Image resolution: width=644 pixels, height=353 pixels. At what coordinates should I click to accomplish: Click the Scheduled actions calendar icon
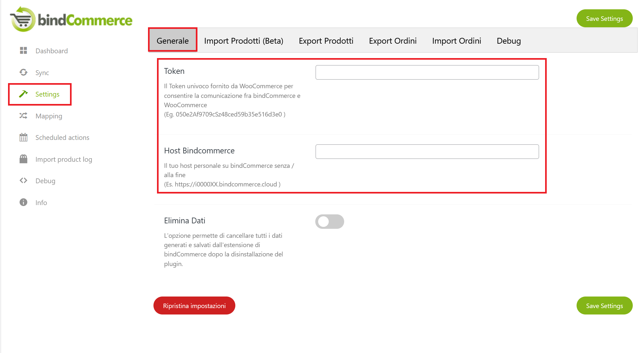click(23, 137)
